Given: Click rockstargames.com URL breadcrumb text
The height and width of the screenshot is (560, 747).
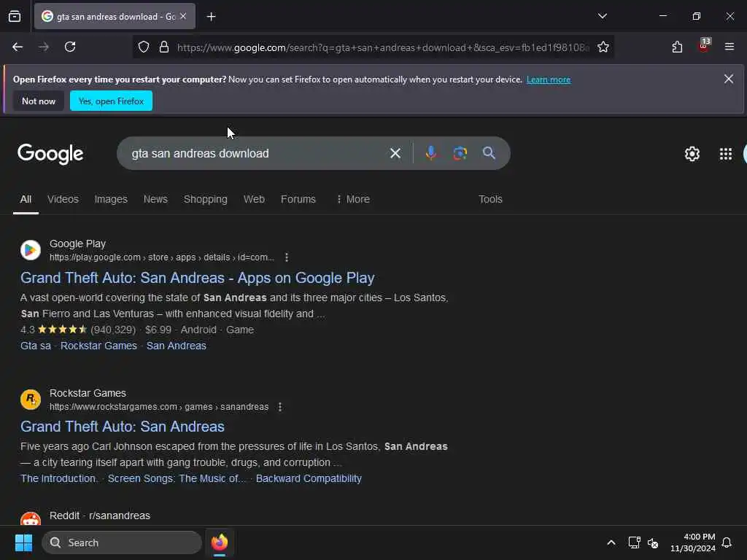Looking at the screenshot, I should coord(159,407).
